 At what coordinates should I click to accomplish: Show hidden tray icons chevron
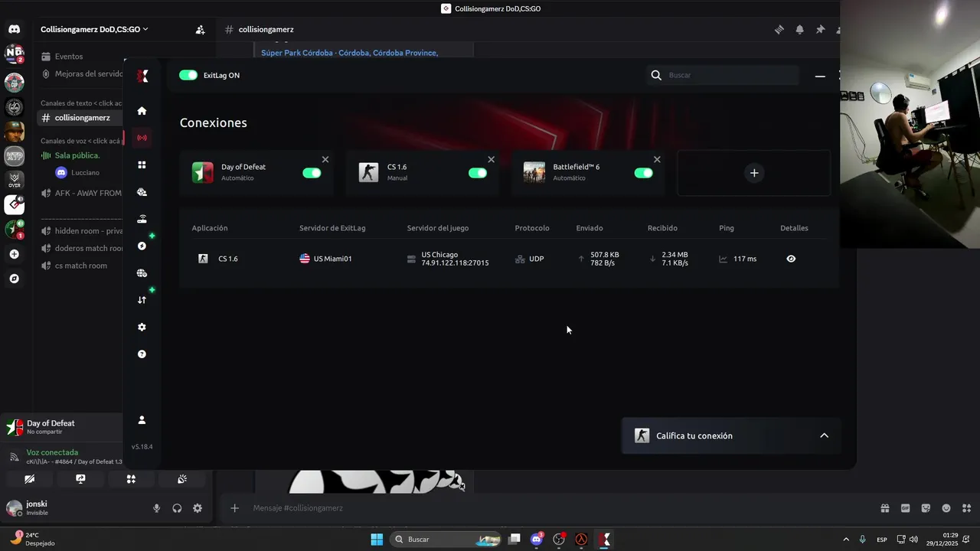point(846,540)
